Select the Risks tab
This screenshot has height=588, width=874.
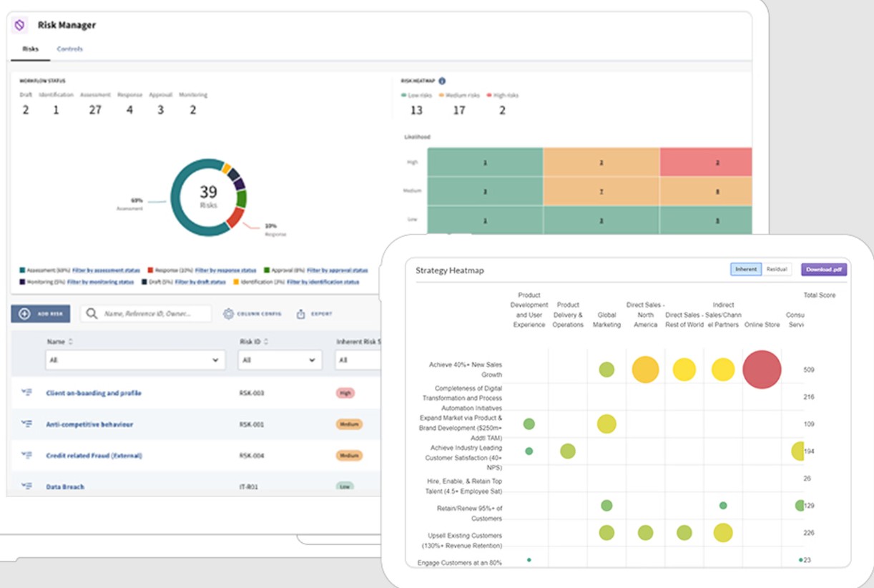point(30,49)
